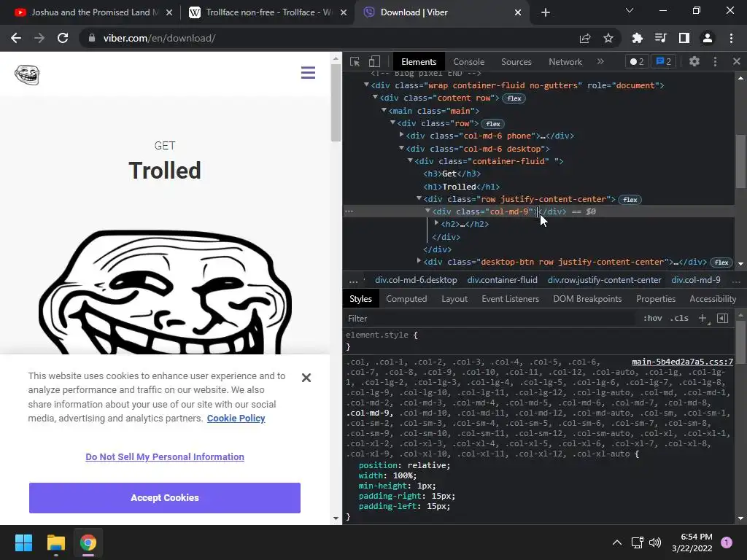Open DevTools three-dot customize menu

[x=715, y=61]
